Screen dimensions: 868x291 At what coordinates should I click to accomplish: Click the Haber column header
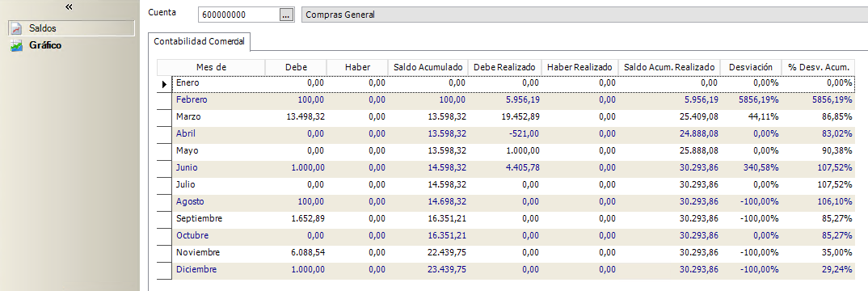(357, 67)
